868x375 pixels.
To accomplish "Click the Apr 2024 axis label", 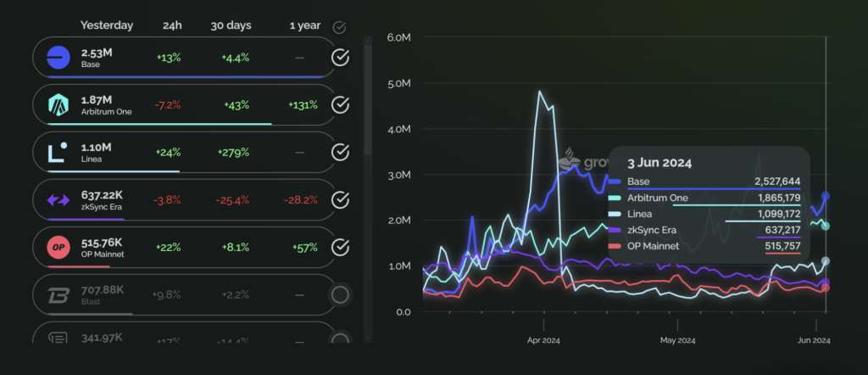I will tap(543, 341).
